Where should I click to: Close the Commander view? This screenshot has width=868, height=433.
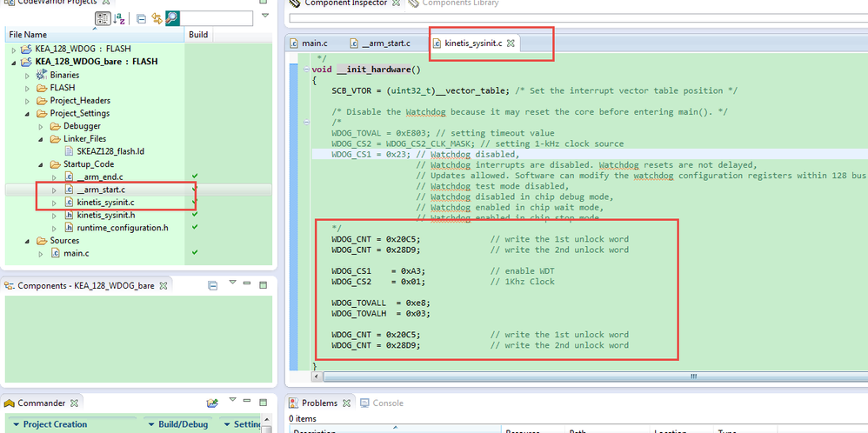point(74,403)
